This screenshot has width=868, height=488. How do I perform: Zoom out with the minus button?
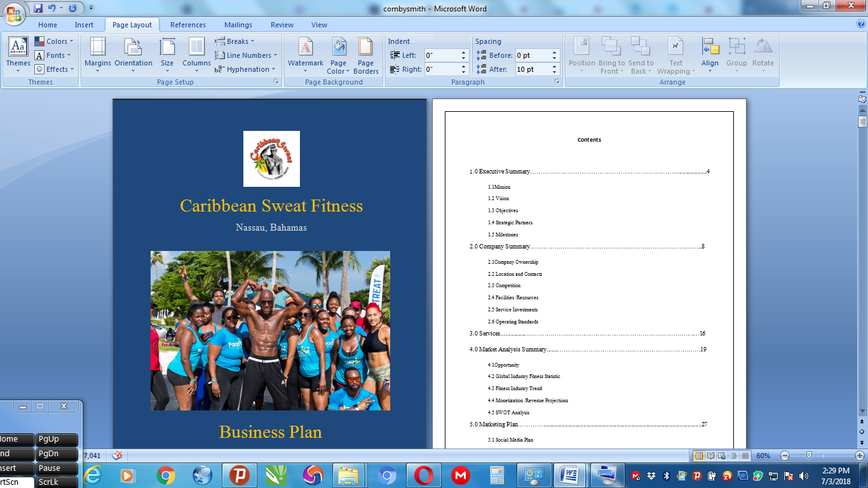point(785,456)
